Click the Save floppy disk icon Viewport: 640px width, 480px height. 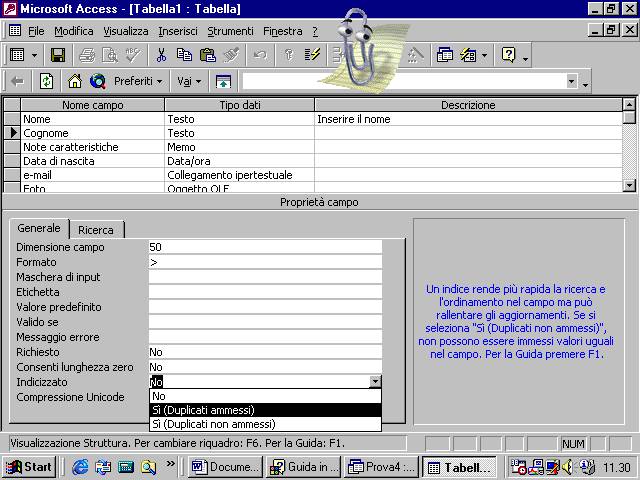[x=58, y=55]
